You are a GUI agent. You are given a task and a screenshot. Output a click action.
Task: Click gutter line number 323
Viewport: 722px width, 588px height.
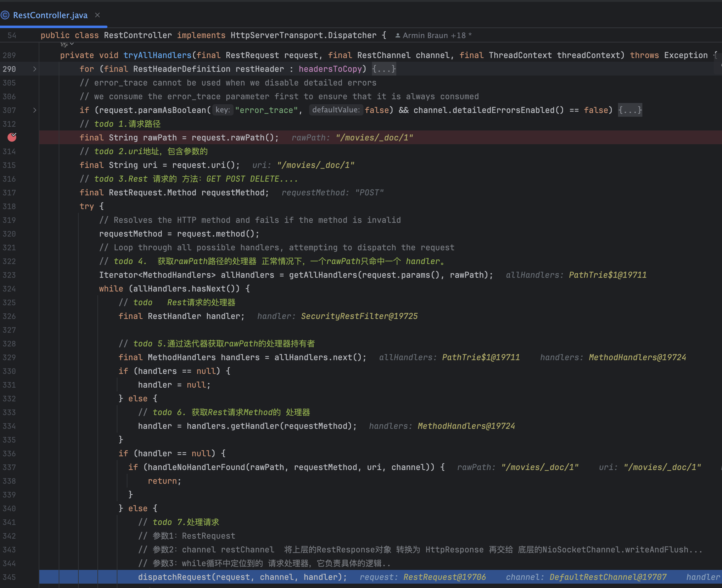click(9, 275)
